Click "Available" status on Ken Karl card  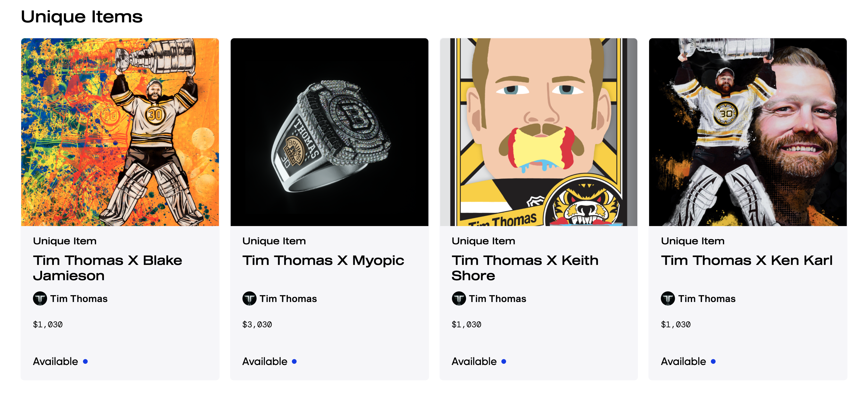click(683, 361)
